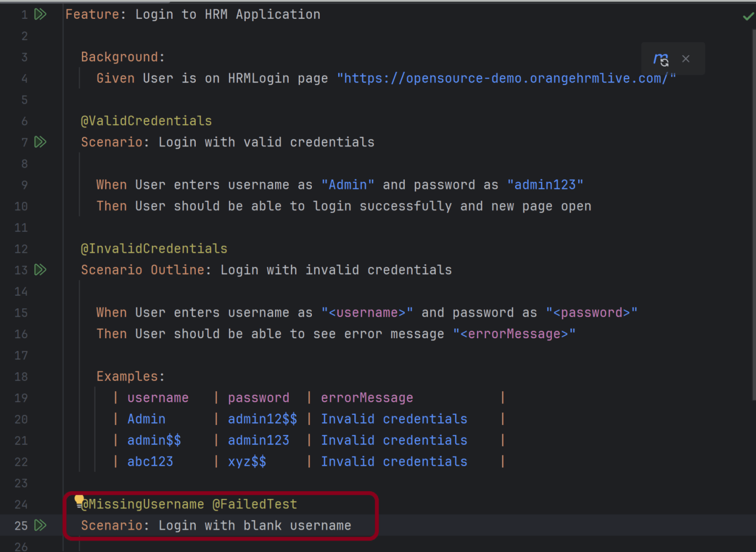Click line number 19 in the gutter
This screenshot has width=756, height=552.
pos(21,398)
